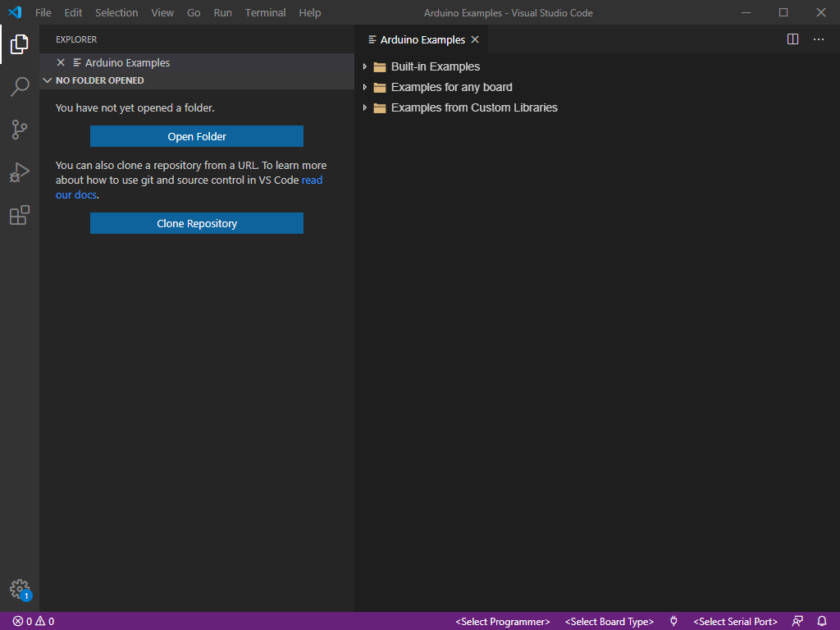
Task: Maximize the Visual Studio Code window
Action: (x=783, y=12)
